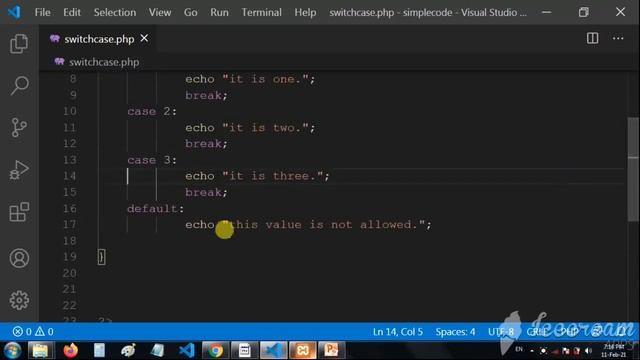Open the editor More Actions ellipsis
This screenshot has height=360, width=640.
(618, 38)
